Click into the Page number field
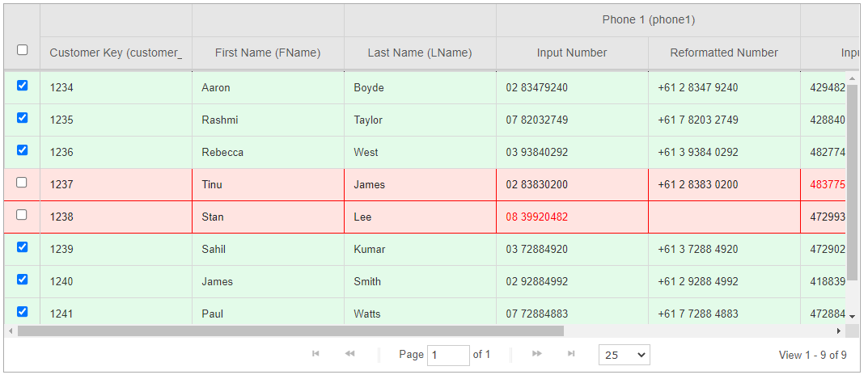 tap(448, 356)
